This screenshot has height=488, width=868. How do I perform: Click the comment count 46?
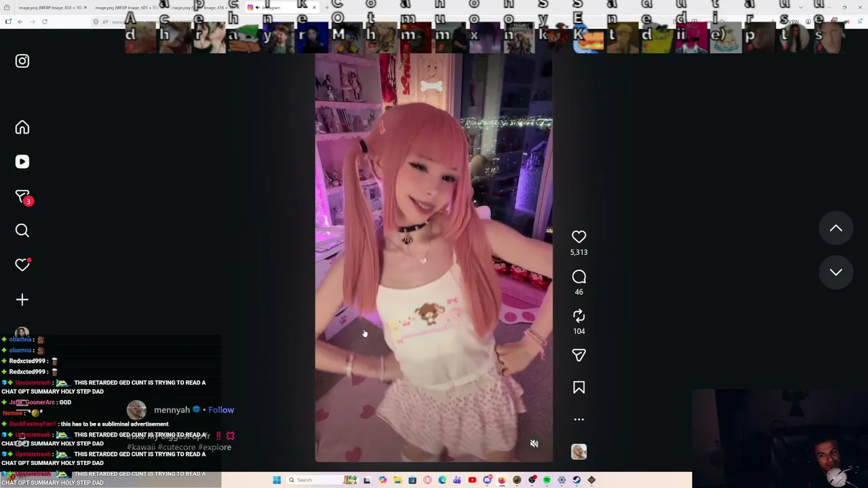click(x=578, y=292)
